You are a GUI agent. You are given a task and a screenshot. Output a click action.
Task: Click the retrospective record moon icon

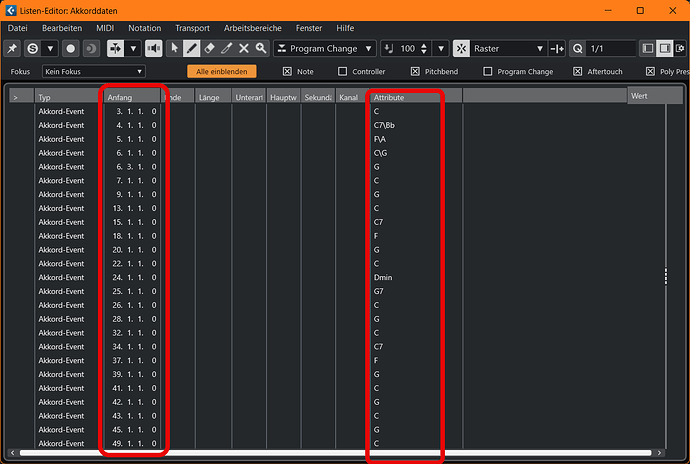pos(91,48)
